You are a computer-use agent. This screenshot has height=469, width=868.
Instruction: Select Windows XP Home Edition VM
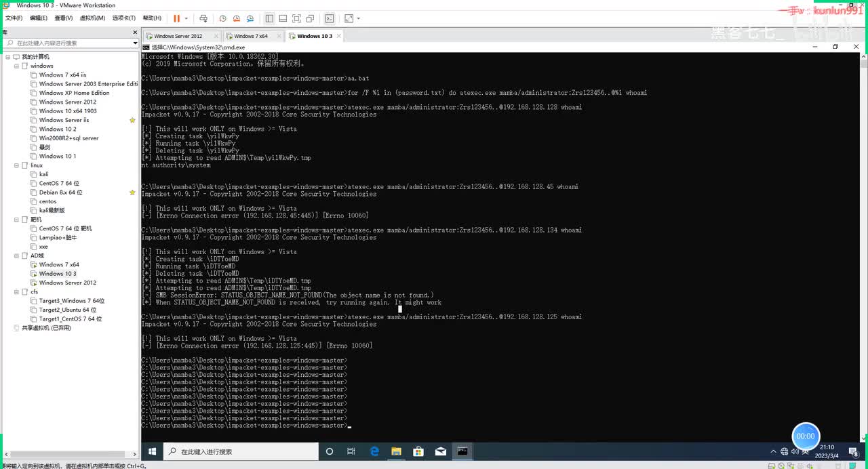[x=74, y=93]
